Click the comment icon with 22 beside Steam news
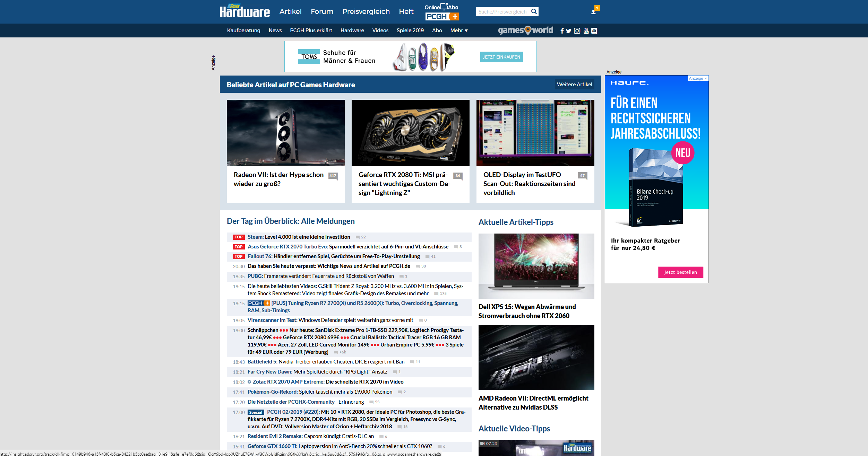The height and width of the screenshot is (456, 868). pos(361,237)
